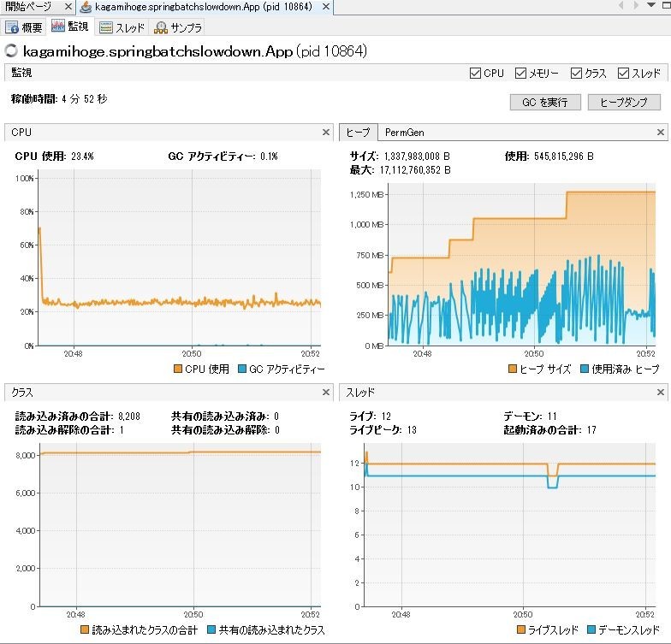Image resolution: width=671 pixels, height=644 pixels.
Task: Switch to the PermGen subtab
Action: click(404, 133)
